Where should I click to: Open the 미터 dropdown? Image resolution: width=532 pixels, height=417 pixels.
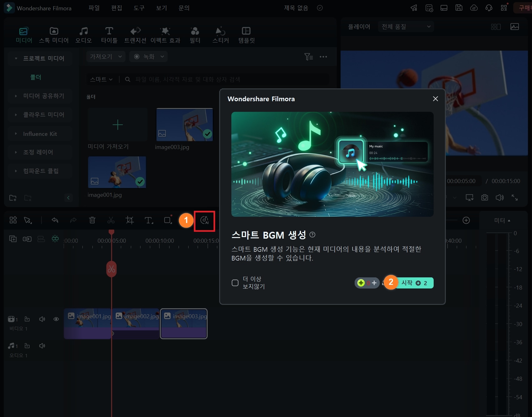point(502,221)
